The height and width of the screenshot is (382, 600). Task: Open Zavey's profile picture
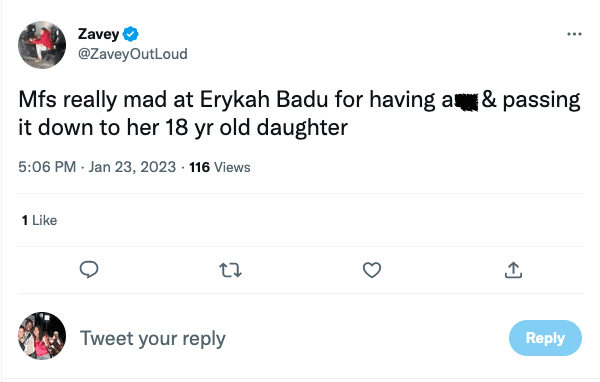[42, 45]
